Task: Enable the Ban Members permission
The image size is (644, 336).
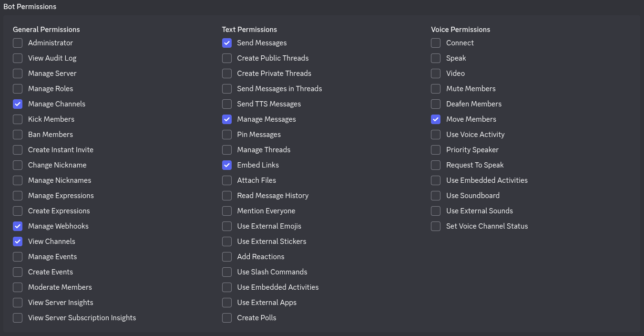Action: coord(18,134)
